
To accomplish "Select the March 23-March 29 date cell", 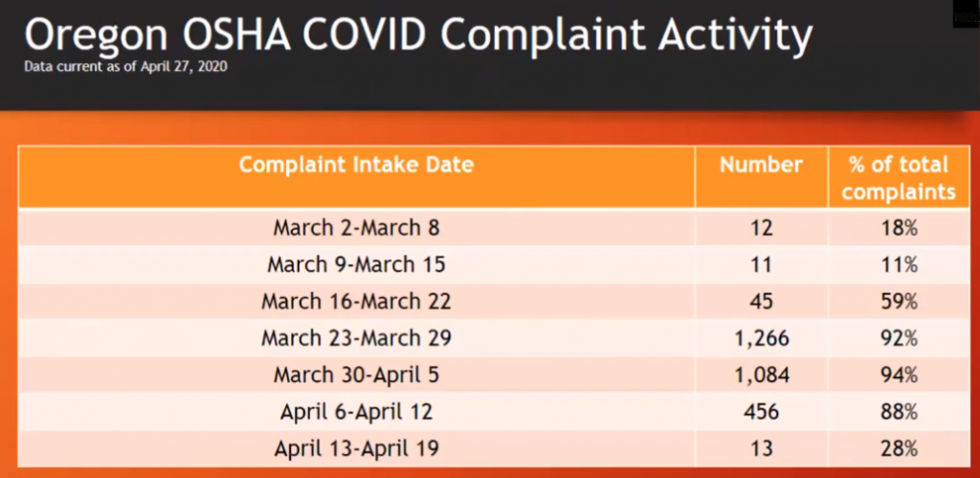I will (x=356, y=338).
